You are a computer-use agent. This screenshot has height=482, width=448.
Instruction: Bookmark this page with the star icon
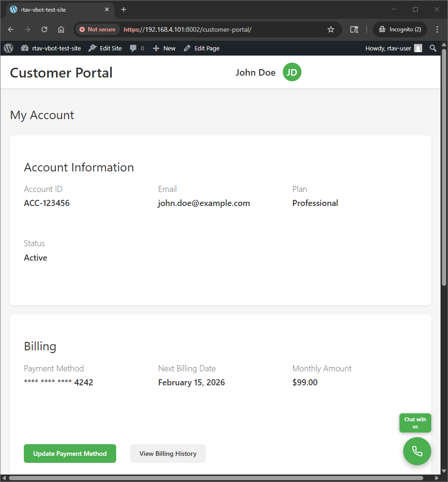[331, 29]
